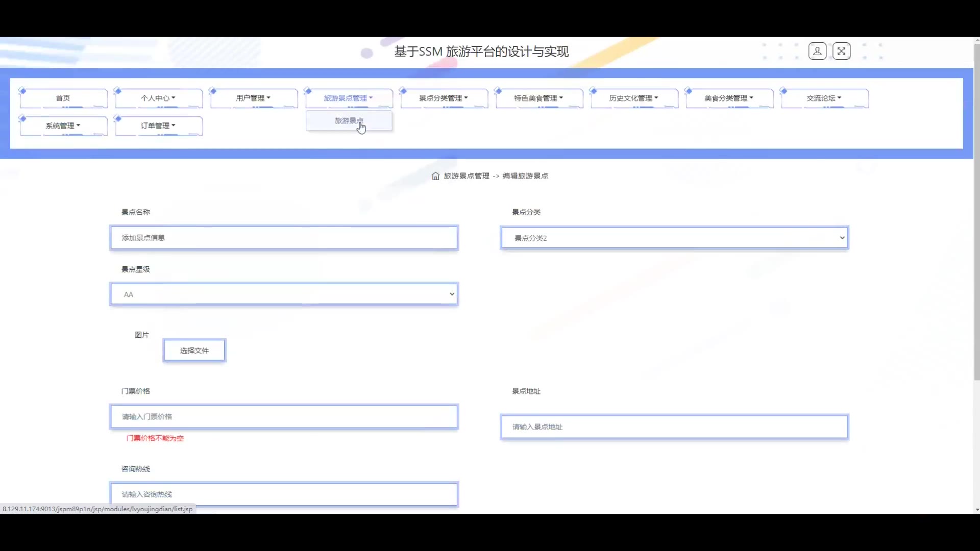The height and width of the screenshot is (551, 980).
Task: Click the 门票价格 input field
Action: pyautogui.click(x=284, y=417)
